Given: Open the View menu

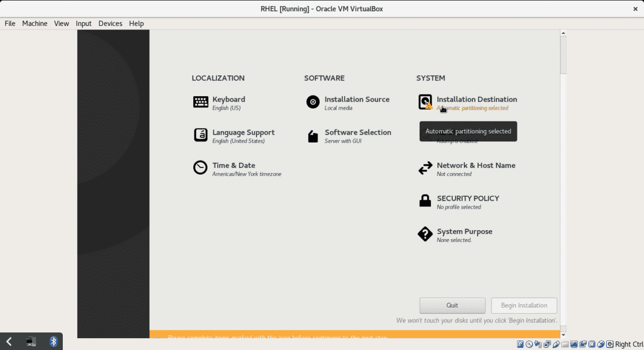Looking at the screenshot, I should tap(61, 23).
